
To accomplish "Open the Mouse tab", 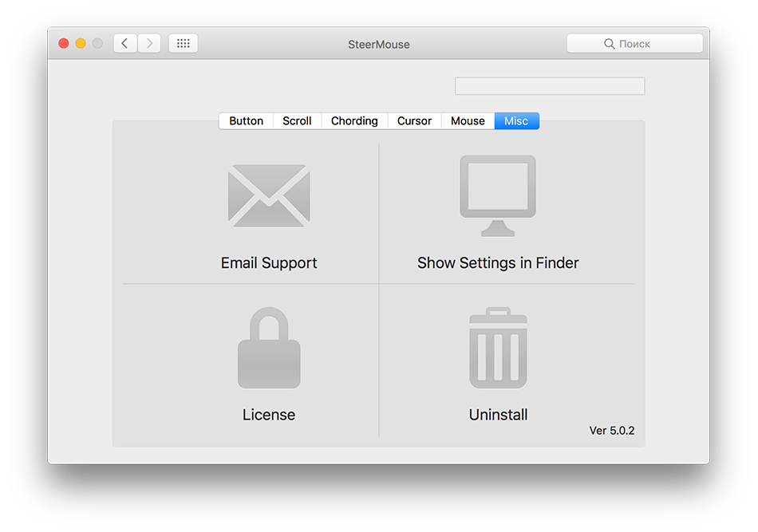I will tap(468, 120).
